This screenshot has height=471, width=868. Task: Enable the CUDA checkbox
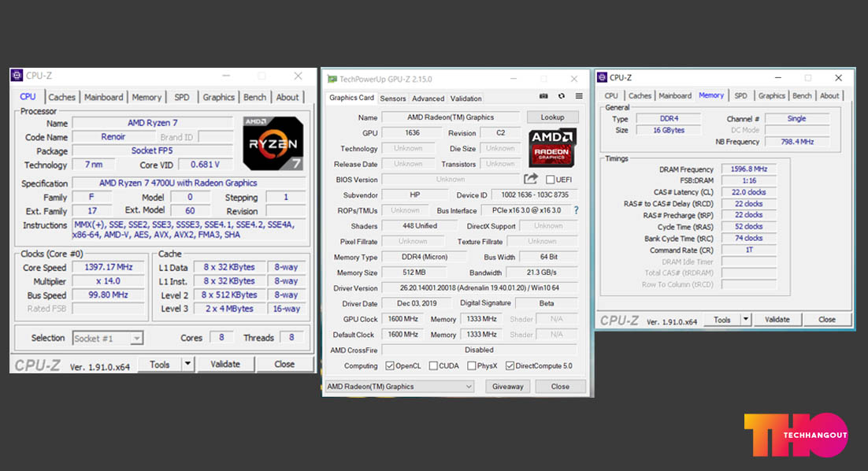(x=433, y=365)
